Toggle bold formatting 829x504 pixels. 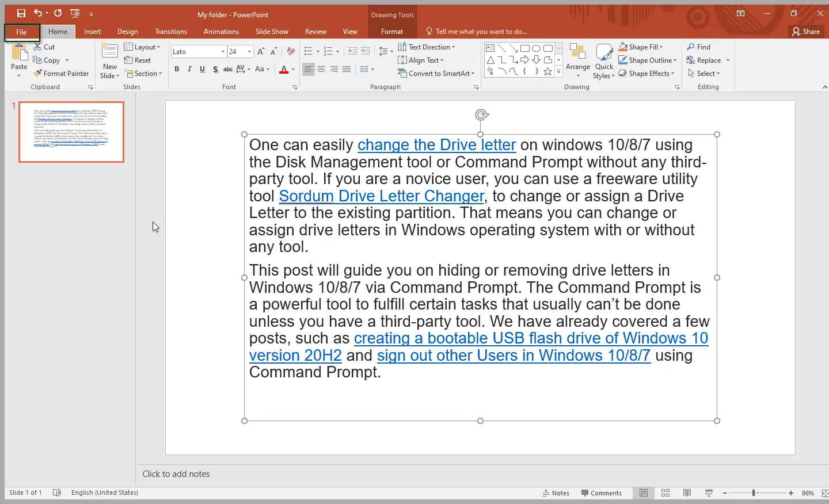pos(177,70)
